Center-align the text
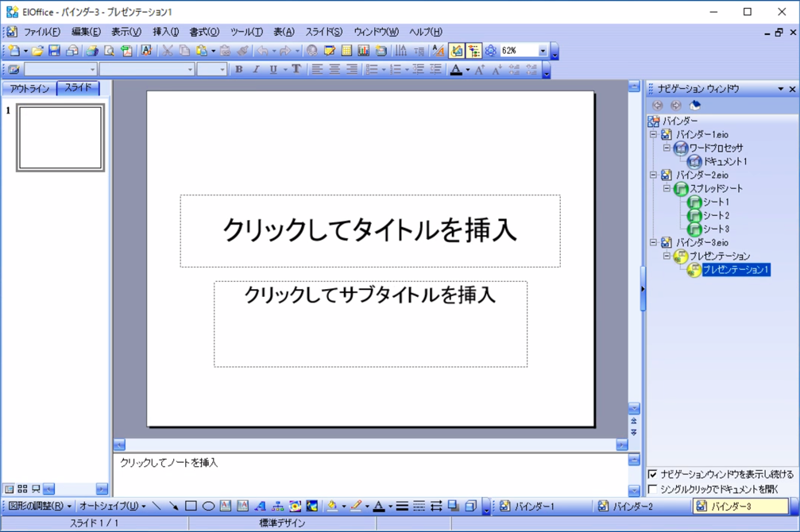Screen dimensions: 800x532 tap(334, 70)
